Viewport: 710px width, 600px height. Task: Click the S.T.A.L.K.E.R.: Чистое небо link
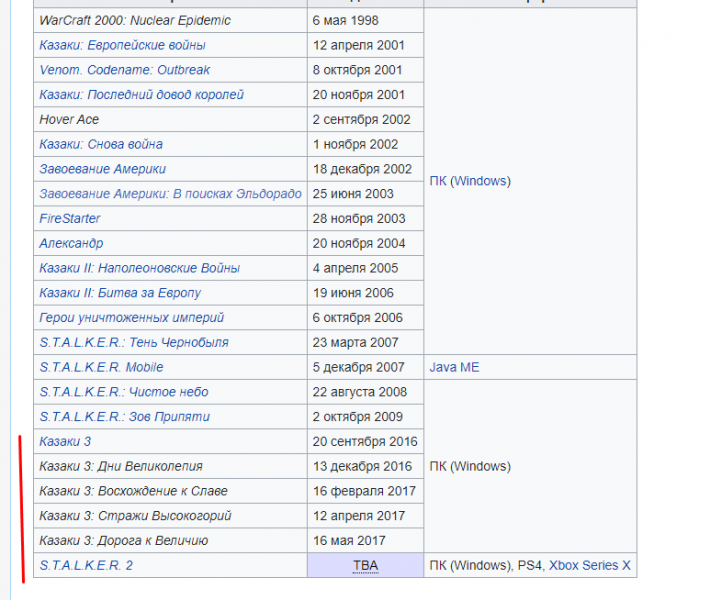123,392
